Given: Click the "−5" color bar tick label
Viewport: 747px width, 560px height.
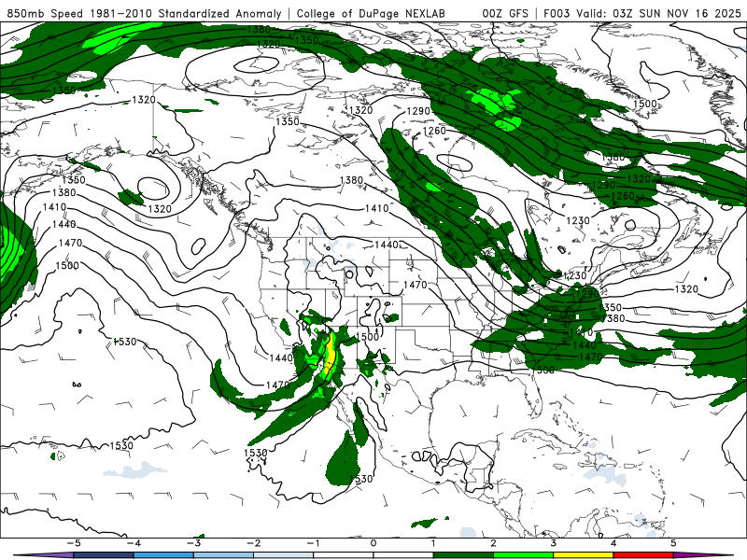Looking at the screenshot, I should pos(73,543).
